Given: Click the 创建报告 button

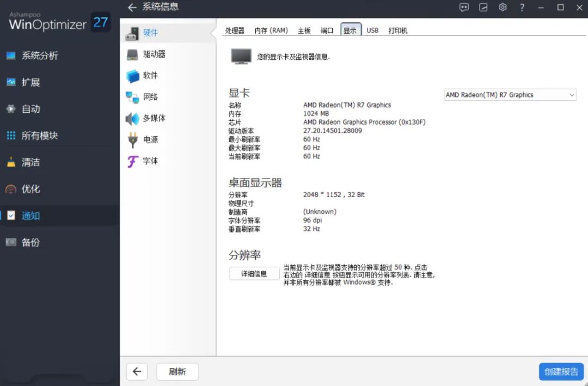Looking at the screenshot, I should tap(561, 371).
